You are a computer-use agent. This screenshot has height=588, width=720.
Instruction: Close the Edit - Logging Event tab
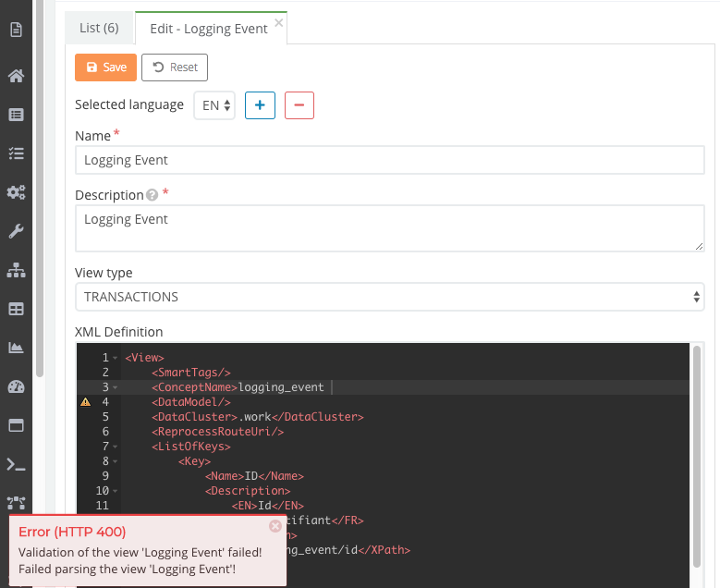point(279,22)
